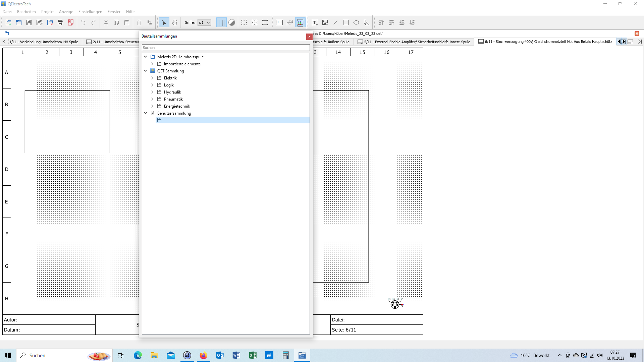Select the line drawing tool
644x362 pixels.
click(x=335, y=22)
